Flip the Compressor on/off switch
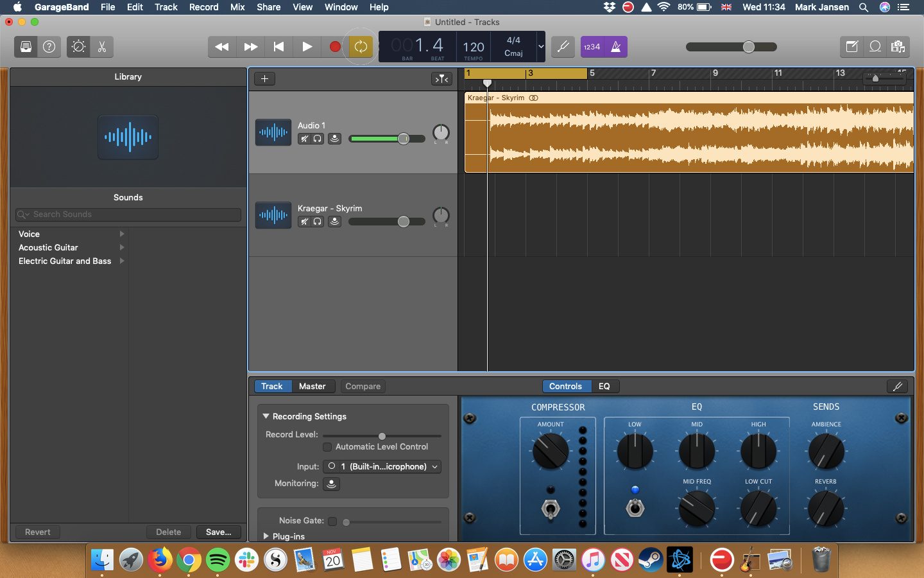The width and height of the screenshot is (924, 578). tap(550, 509)
